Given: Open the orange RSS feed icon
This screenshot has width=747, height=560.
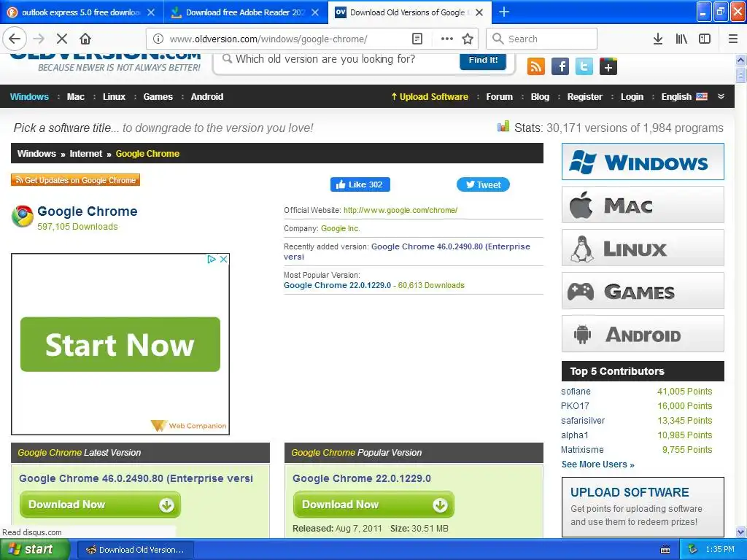Looking at the screenshot, I should tap(536, 66).
